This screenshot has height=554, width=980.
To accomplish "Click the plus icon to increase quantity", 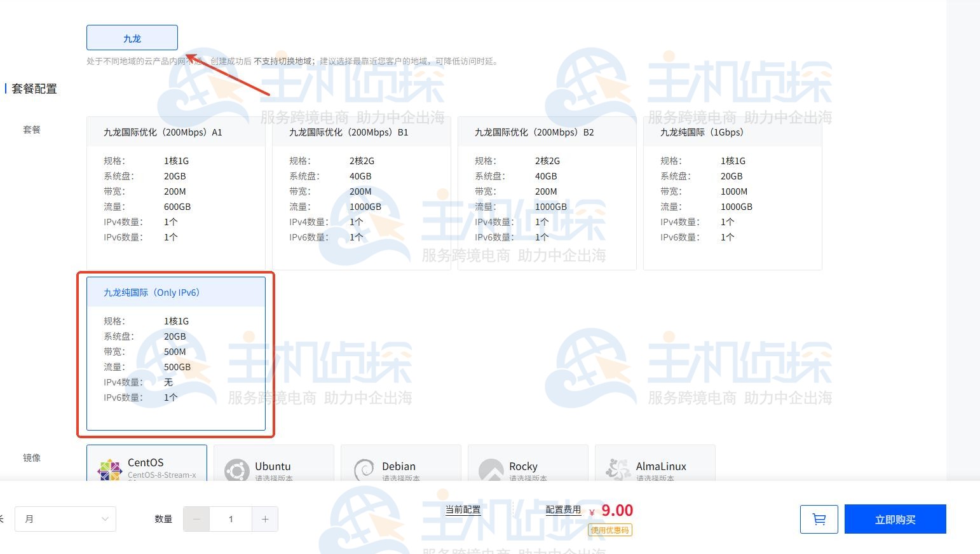I will (265, 519).
